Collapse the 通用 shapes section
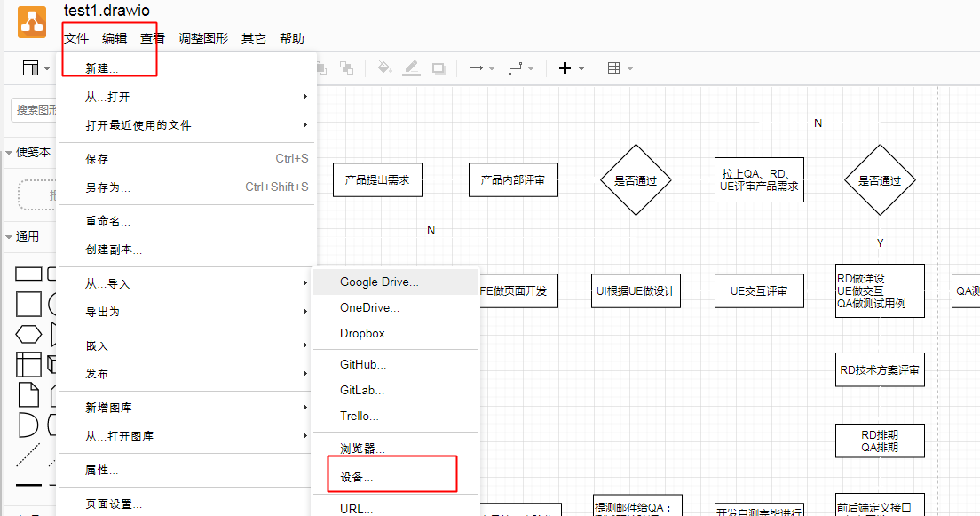The height and width of the screenshot is (516, 980). click(x=9, y=236)
